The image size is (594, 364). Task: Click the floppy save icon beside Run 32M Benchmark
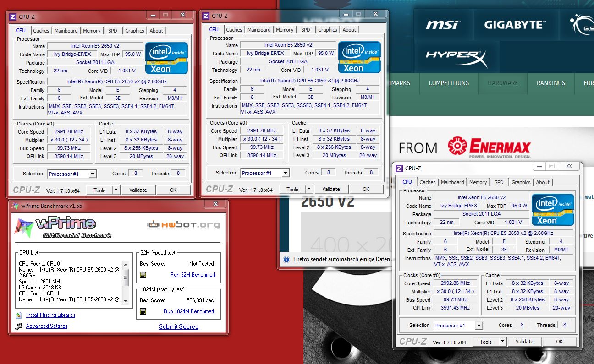(x=143, y=275)
